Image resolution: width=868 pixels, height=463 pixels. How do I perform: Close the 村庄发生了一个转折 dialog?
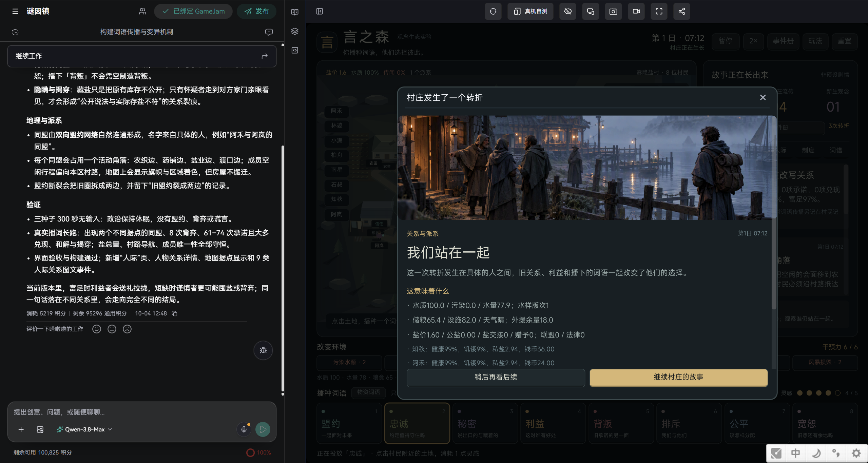coord(763,98)
